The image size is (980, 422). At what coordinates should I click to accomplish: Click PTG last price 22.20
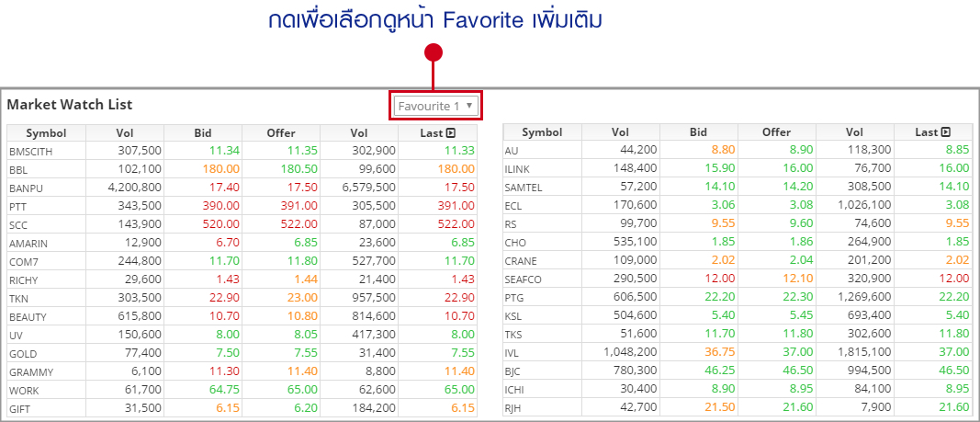pyautogui.click(x=951, y=298)
